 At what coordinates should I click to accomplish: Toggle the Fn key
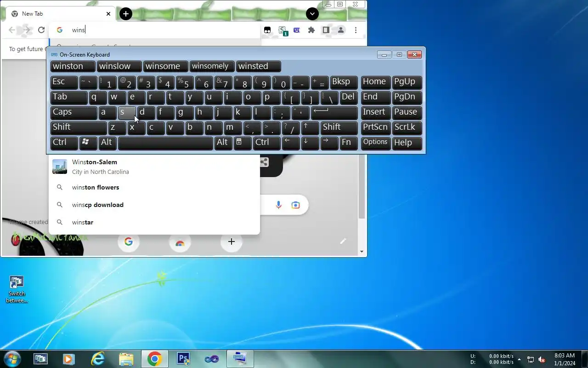click(x=349, y=144)
